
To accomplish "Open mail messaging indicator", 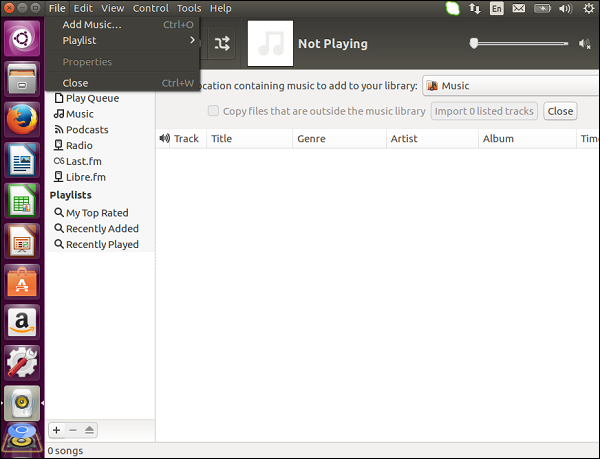I will coord(519,8).
